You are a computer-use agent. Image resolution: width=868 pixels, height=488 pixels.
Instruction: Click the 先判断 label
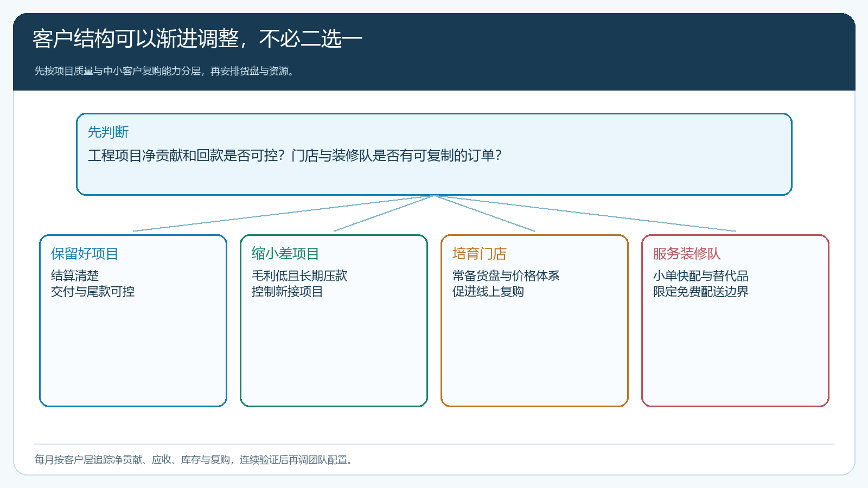[108, 132]
